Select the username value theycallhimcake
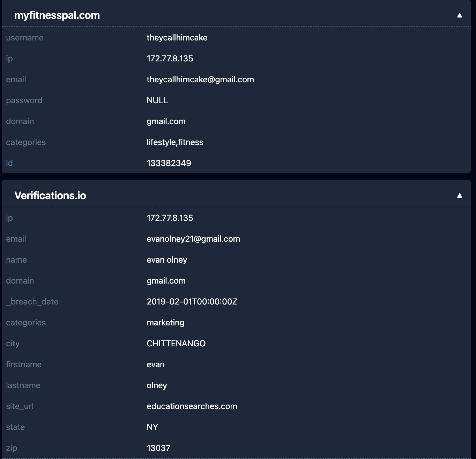 tap(177, 38)
